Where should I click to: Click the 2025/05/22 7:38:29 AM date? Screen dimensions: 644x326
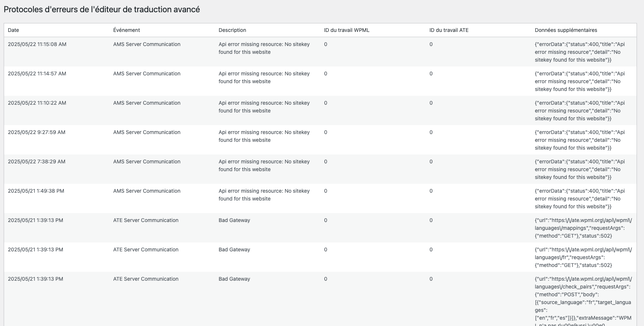tap(36, 162)
